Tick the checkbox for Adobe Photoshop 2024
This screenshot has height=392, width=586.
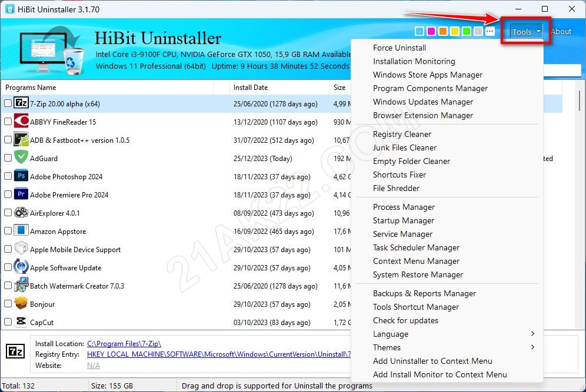click(8, 176)
